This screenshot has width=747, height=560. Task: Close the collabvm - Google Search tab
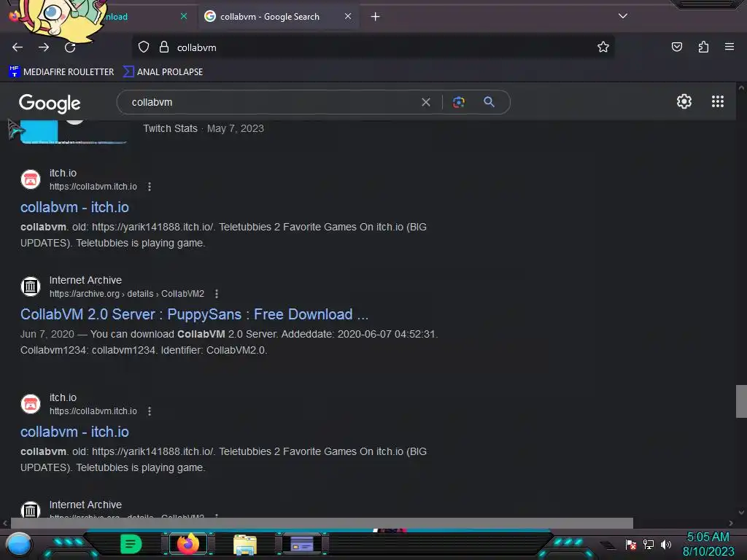coord(348,16)
